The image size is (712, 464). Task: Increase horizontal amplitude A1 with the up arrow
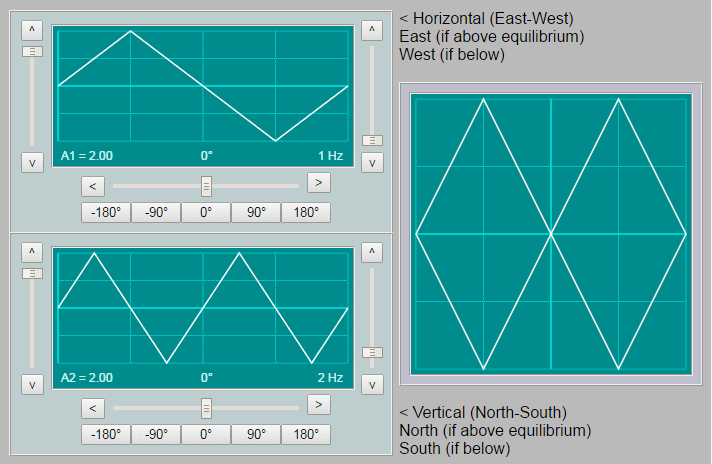pyautogui.click(x=32, y=30)
